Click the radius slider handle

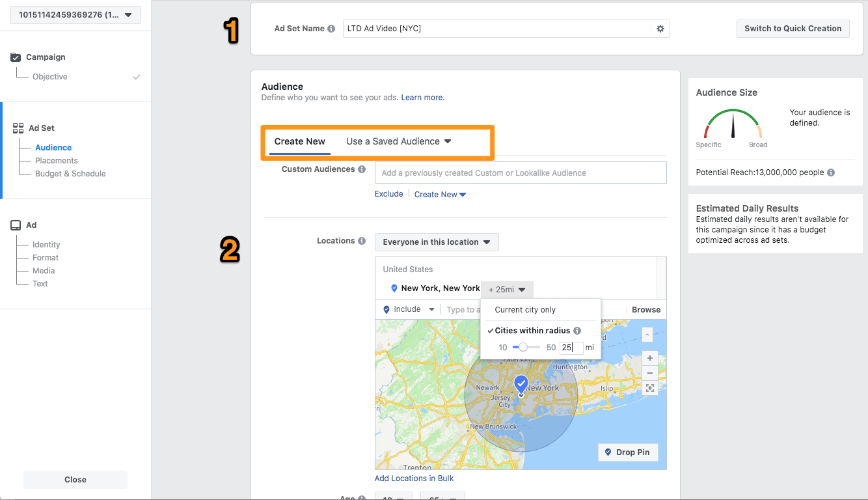coord(522,348)
